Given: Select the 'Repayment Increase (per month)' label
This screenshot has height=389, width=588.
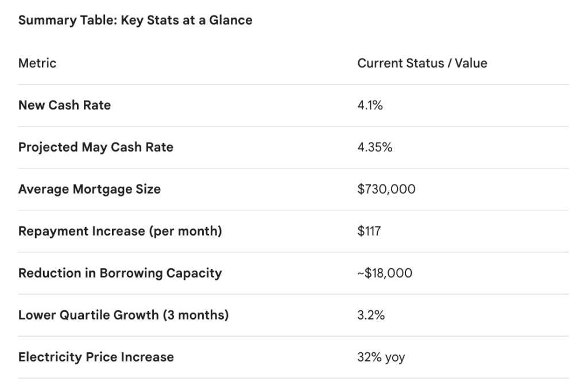Looking at the screenshot, I should (120, 231).
